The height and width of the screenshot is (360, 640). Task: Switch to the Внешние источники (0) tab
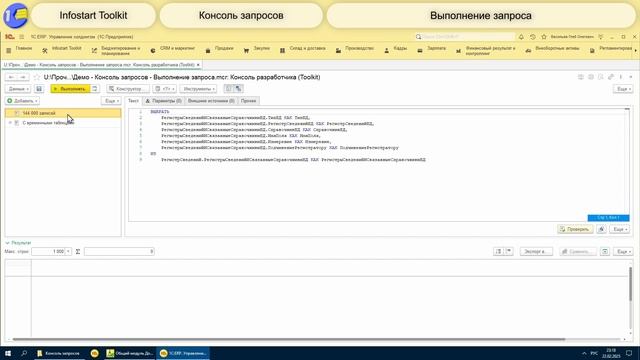click(211, 101)
